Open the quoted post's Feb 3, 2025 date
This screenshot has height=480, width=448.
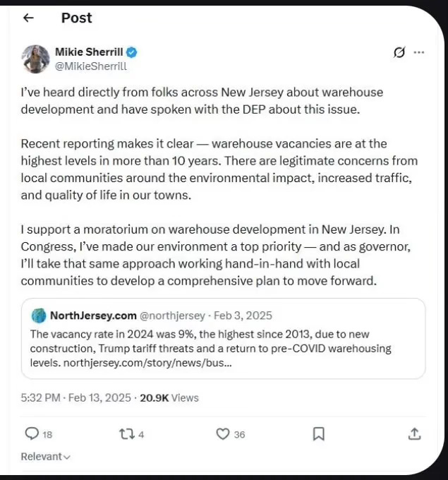[x=243, y=316]
